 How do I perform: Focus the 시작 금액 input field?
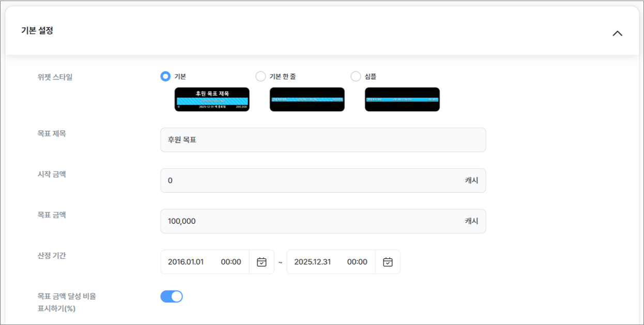tap(323, 180)
